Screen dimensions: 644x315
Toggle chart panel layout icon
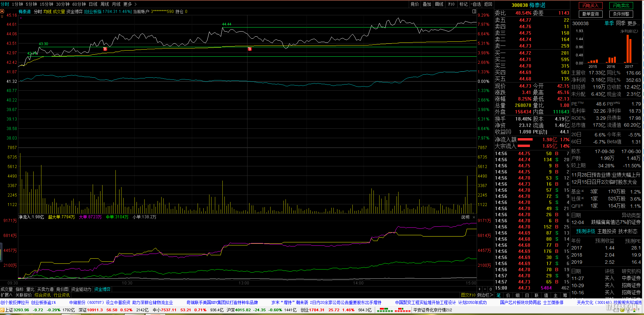point(474,11)
